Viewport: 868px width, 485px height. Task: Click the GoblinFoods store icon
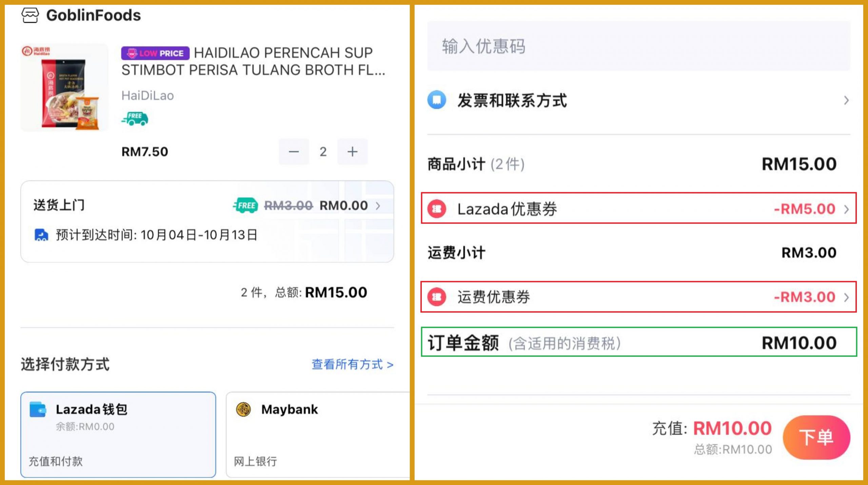[30, 15]
